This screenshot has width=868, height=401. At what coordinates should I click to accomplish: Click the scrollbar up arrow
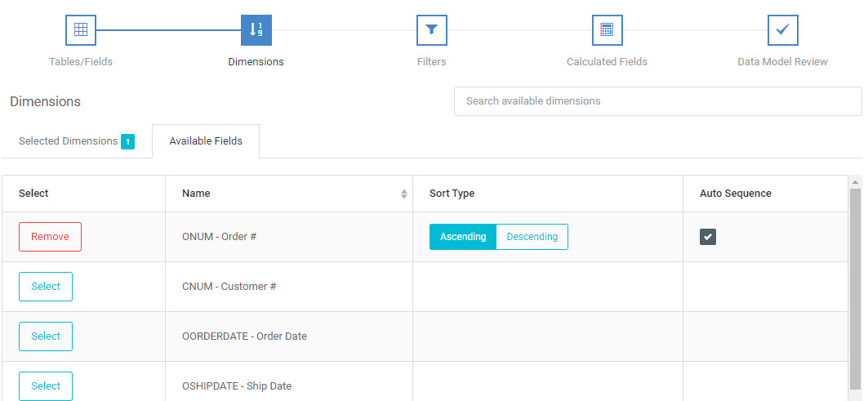click(855, 181)
